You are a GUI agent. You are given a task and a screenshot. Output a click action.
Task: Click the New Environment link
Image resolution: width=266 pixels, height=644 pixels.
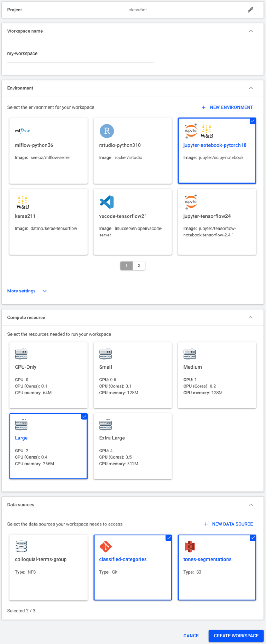(x=227, y=107)
